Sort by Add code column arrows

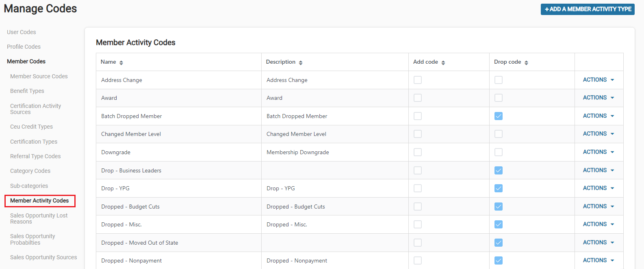(443, 62)
